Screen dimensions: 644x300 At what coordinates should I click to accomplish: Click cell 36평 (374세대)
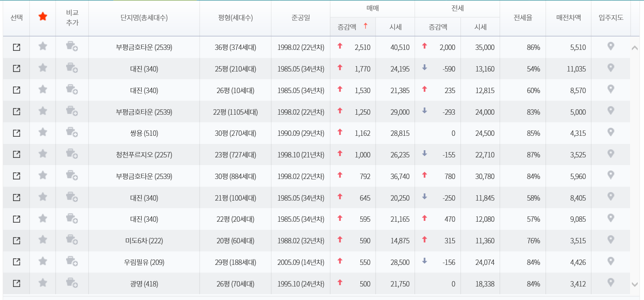(235, 47)
